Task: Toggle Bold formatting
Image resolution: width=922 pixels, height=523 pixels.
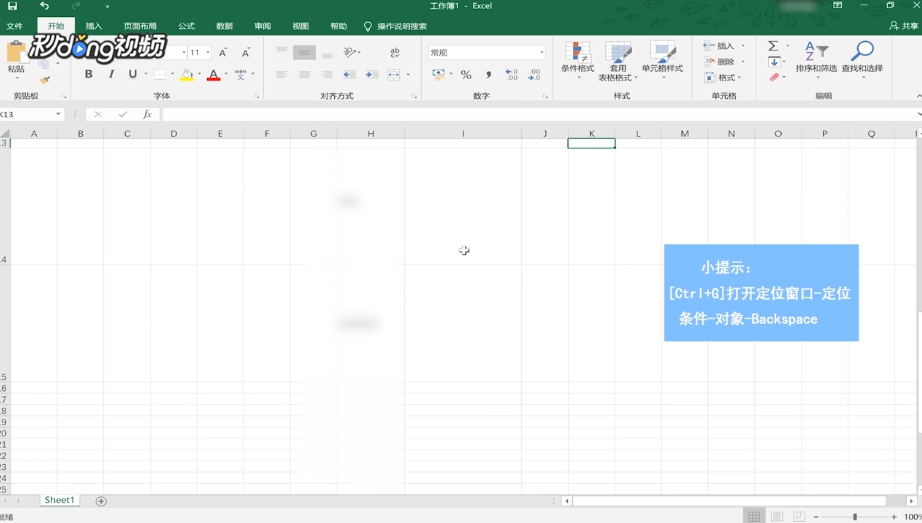Action: [88, 74]
